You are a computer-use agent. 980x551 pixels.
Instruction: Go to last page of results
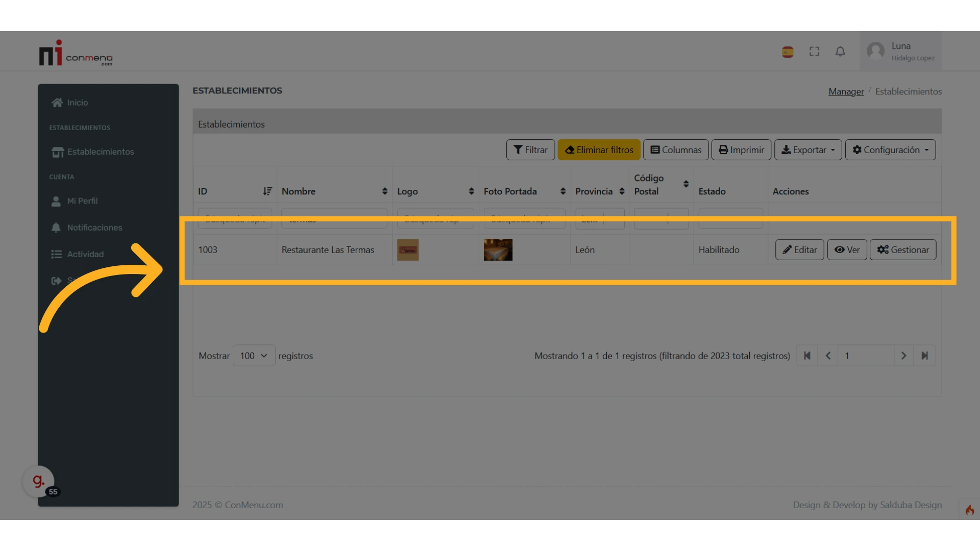(924, 356)
